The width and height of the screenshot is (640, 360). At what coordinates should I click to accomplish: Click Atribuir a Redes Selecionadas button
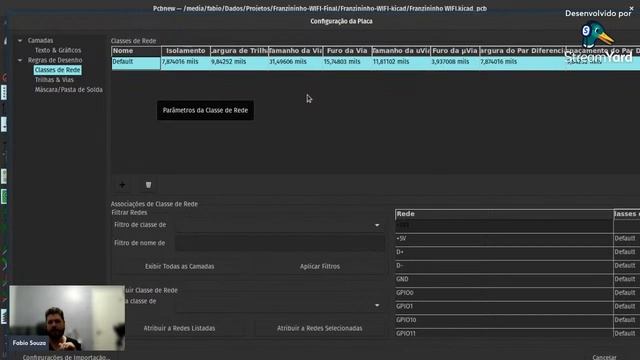click(x=320, y=328)
